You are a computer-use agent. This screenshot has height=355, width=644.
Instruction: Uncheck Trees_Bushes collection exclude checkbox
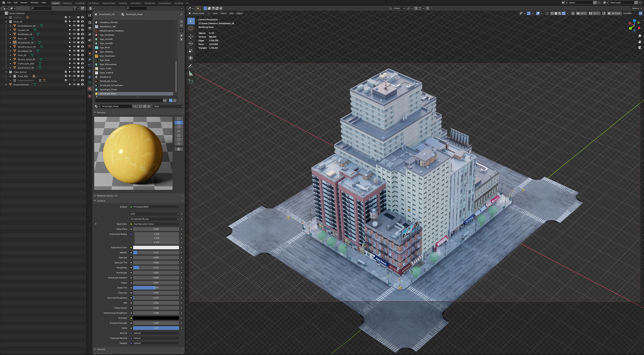pyautogui.click(x=66, y=72)
